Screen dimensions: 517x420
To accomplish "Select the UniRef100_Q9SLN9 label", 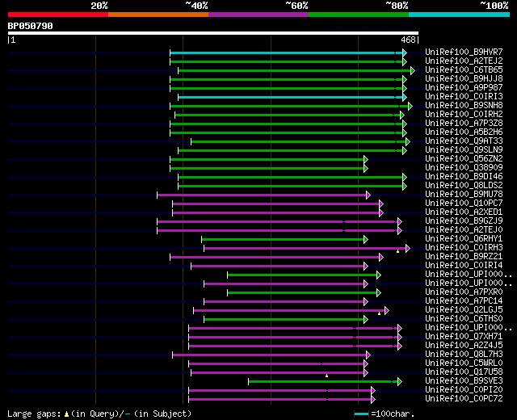I will pyautogui.click(x=464, y=149).
